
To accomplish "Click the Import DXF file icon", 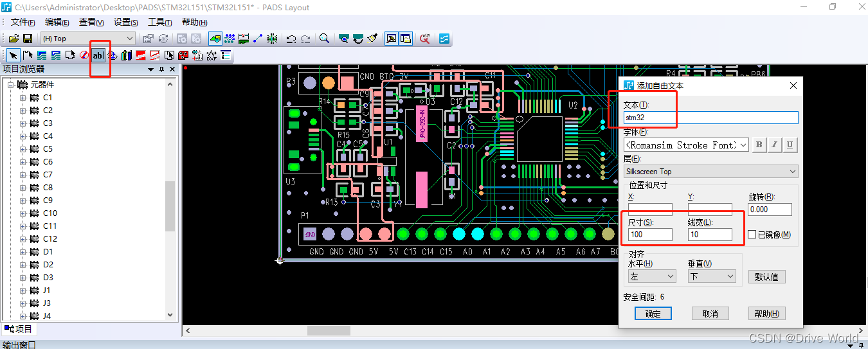I will tap(210, 55).
